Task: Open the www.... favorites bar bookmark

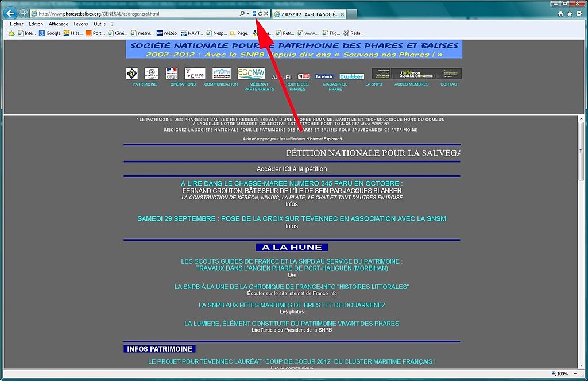Action: tap(308, 33)
